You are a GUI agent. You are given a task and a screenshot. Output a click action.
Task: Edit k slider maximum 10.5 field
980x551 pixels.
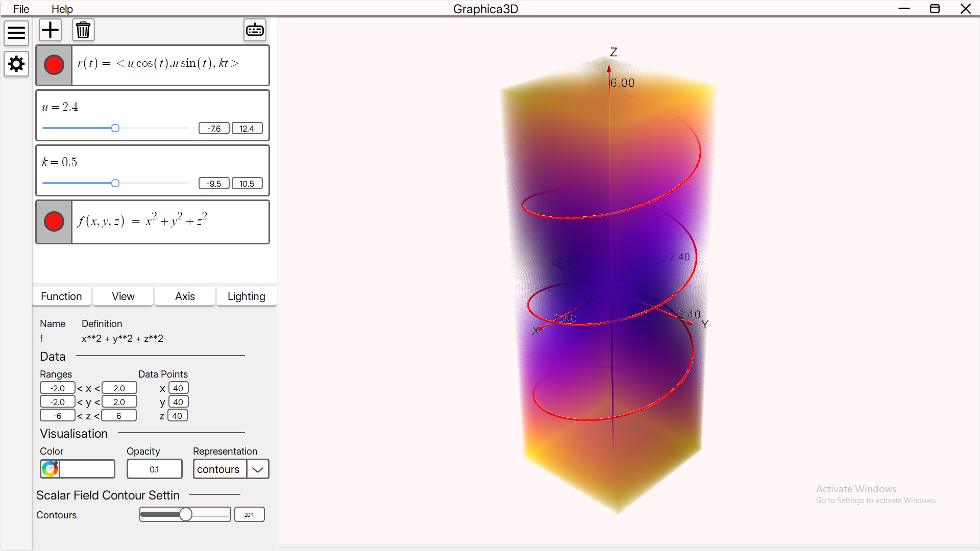(247, 184)
